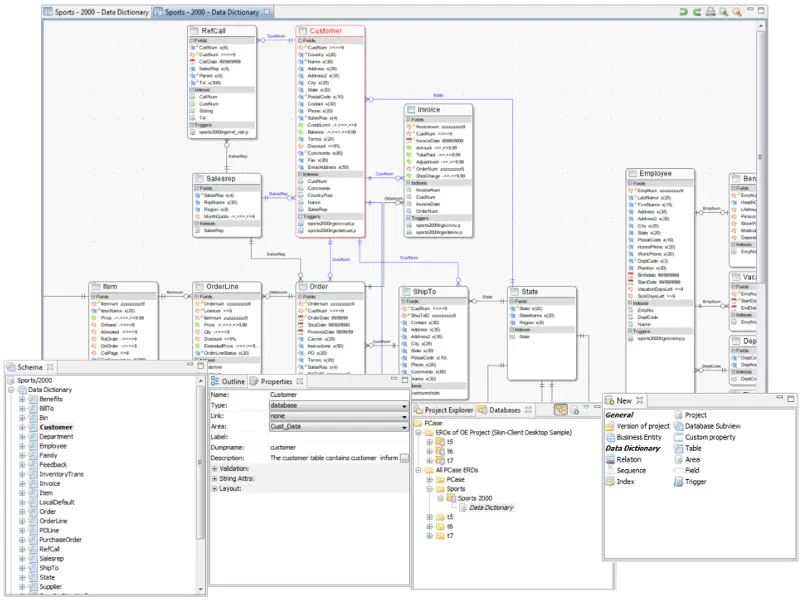Click the Label input field in Properties
This screenshot has width=805, height=600.
click(339, 437)
